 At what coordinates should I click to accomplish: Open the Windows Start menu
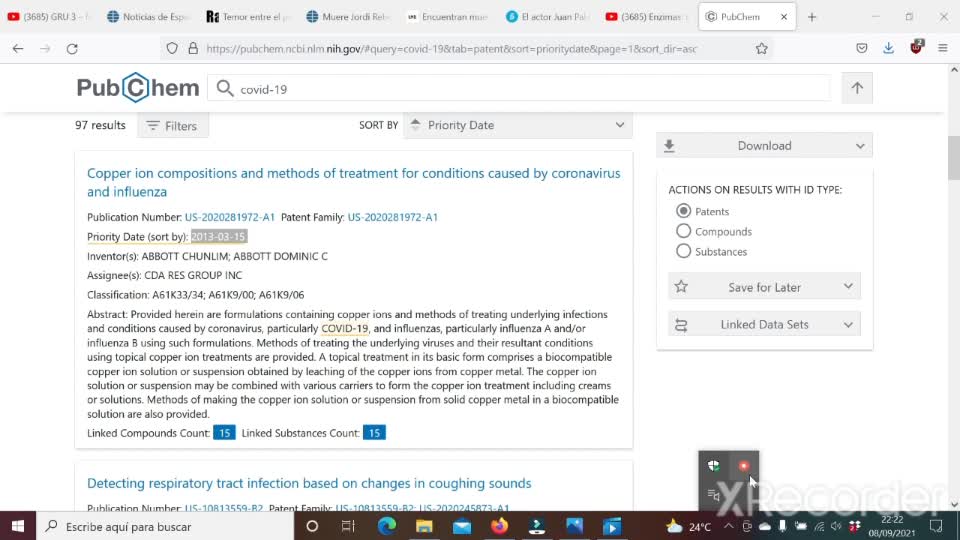18,526
